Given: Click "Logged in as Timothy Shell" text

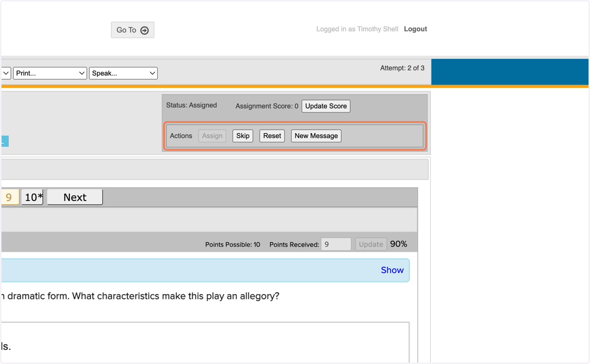Looking at the screenshot, I should click(357, 29).
